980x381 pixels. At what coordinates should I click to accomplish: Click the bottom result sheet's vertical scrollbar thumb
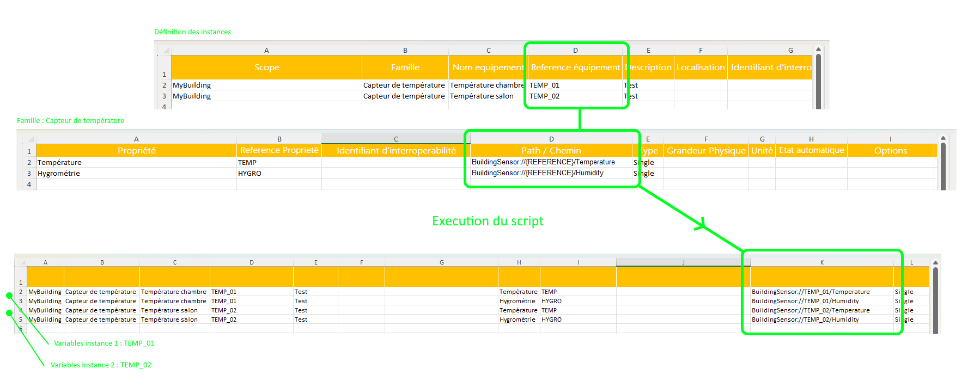coord(935,299)
